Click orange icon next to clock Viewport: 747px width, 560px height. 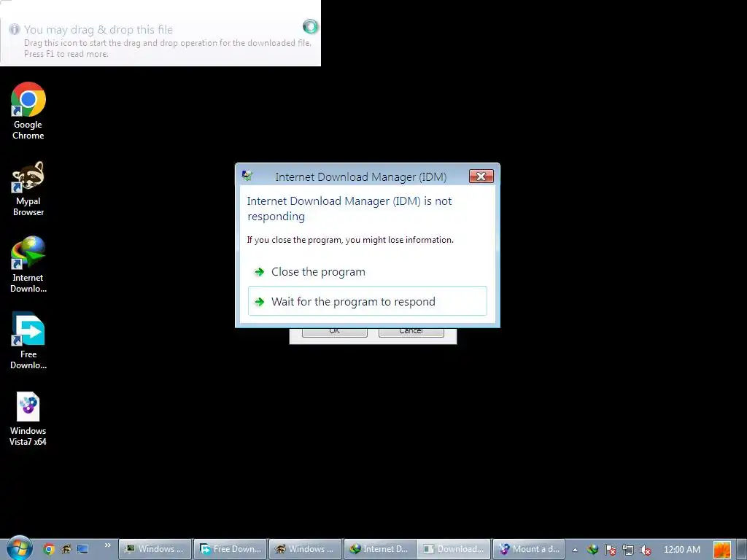[x=722, y=550]
